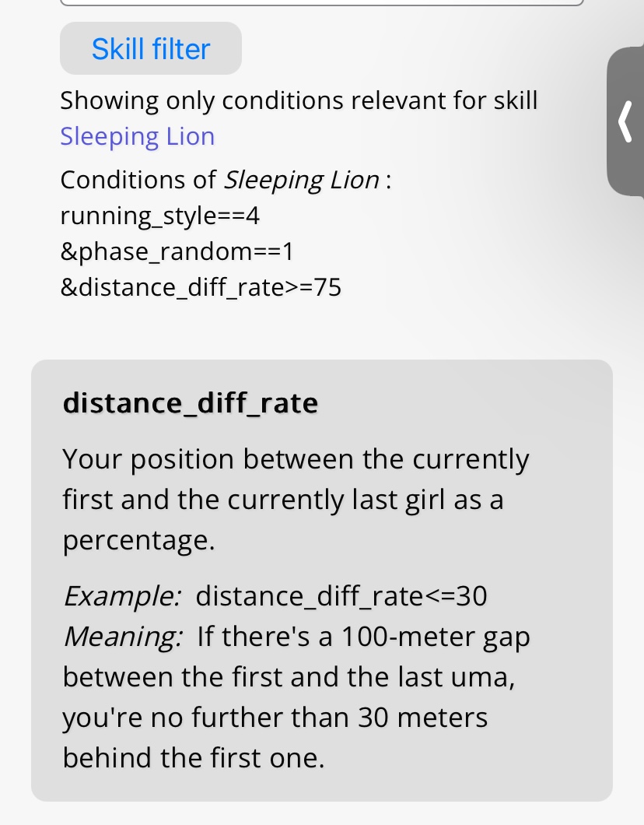Click the 'Showing only conditions relevant' text
The width and height of the screenshot is (644, 825).
point(299,100)
